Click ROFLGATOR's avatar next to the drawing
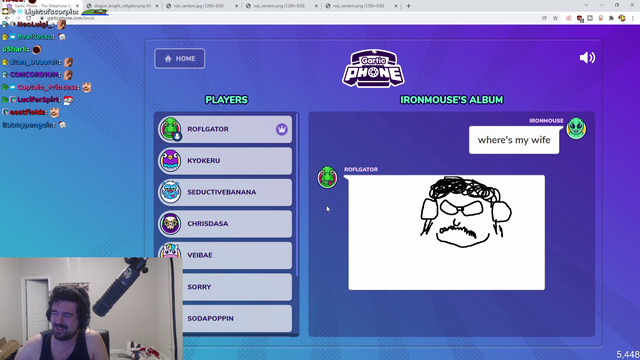Screen dimensions: 640x360 coord(327,177)
